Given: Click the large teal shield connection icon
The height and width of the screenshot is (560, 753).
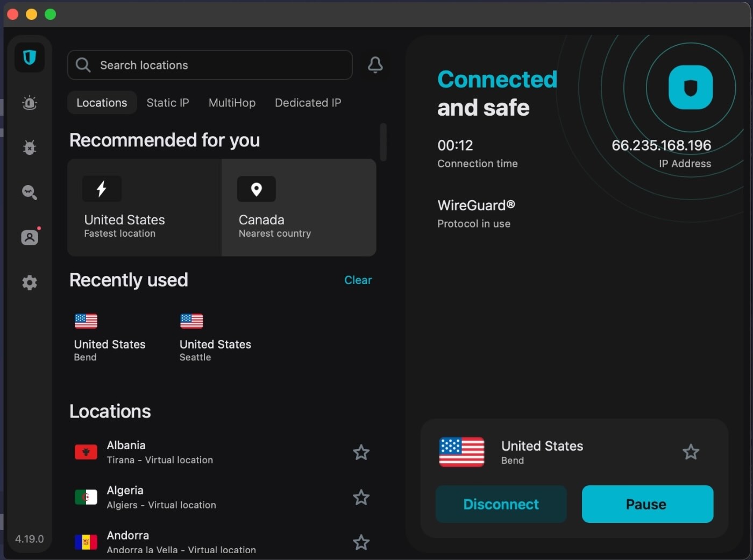Looking at the screenshot, I should tap(690, 88).
